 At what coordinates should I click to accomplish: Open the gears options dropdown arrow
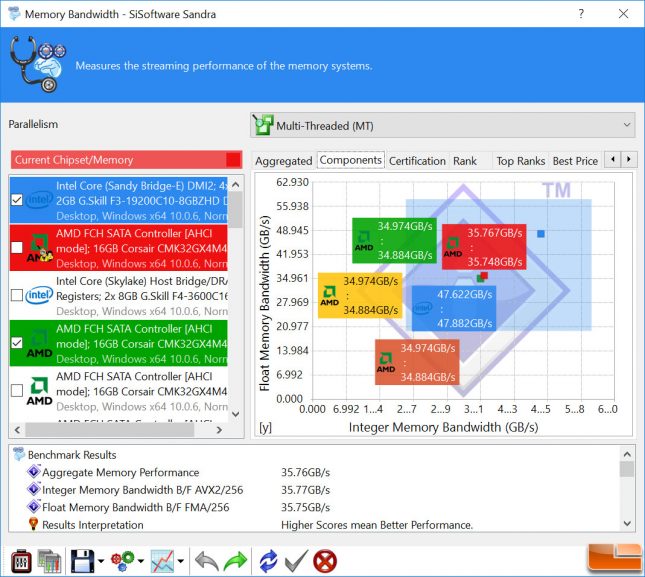click(141, 561)
